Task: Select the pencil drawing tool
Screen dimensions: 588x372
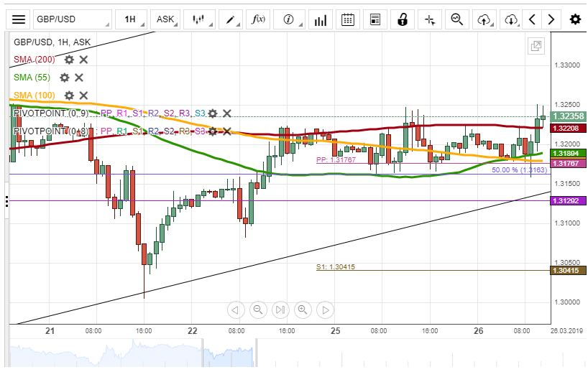Action: pos(231,19)
